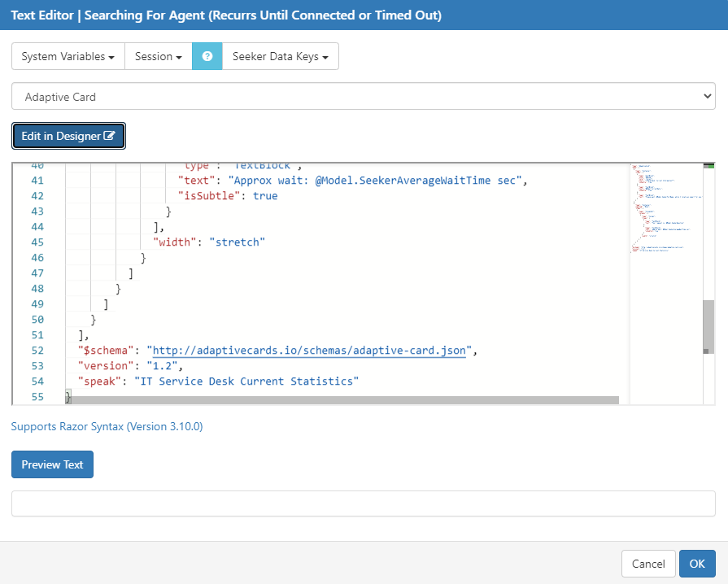Click the "IT Service Desk Current Statistics" string

(x=246, y=381)
